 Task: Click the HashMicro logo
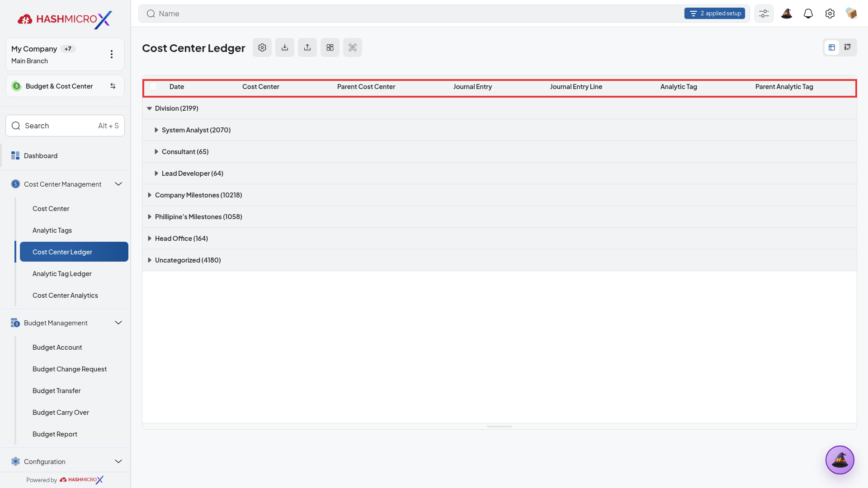[x=65, y=19]
